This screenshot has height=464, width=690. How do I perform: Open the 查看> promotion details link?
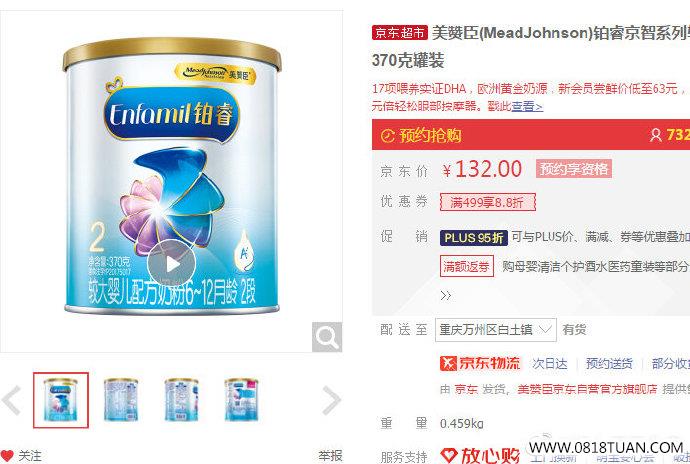pyautogui.click(x=527, y=106)
